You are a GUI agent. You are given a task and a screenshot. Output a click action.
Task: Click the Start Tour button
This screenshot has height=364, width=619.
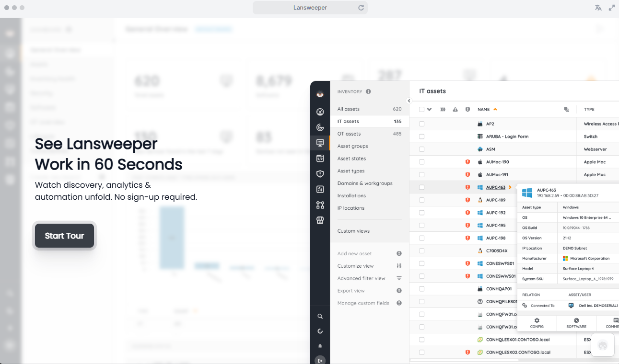(64, 236)
